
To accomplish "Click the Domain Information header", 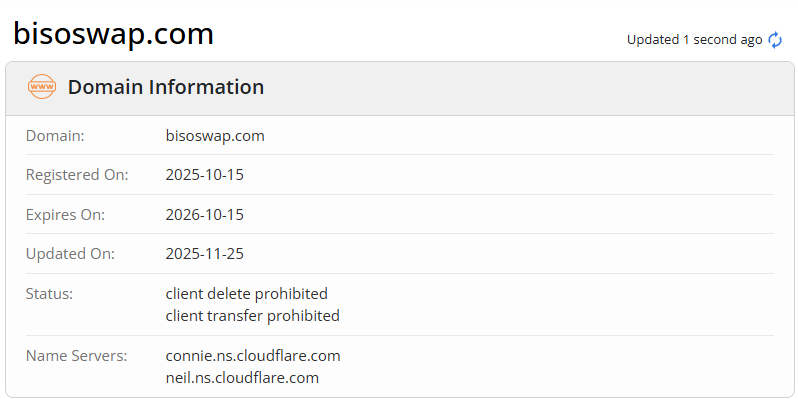I will point(166,87).
